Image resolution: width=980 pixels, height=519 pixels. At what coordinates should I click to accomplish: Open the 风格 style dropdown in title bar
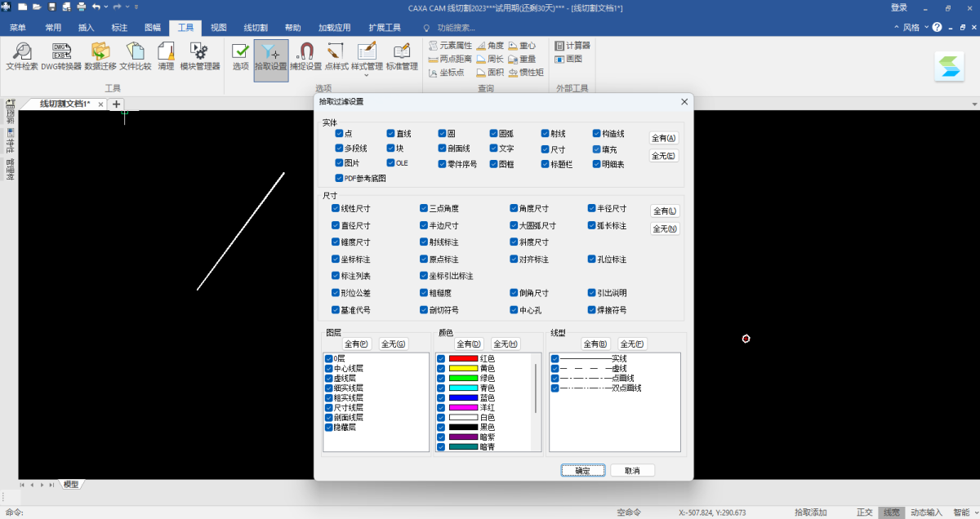(x=911, y=27)
